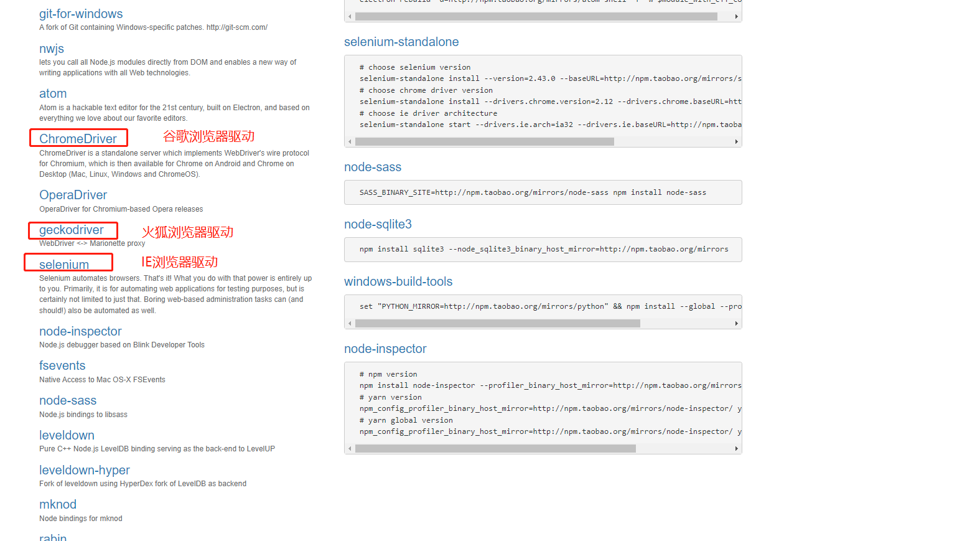This screenshot has height=541, width=980.
Task: Click 'Node.js bindings to libsass' description
Action: click(83, 415)
